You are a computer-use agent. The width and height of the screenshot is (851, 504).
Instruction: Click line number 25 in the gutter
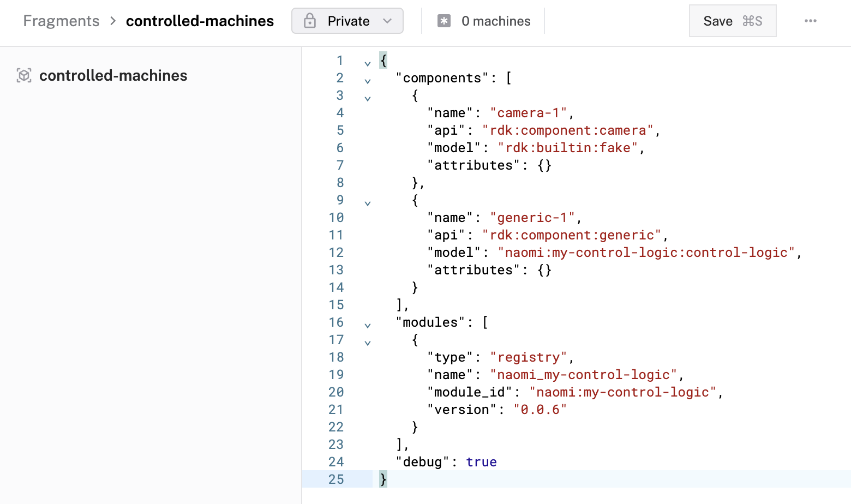point(336,479)
